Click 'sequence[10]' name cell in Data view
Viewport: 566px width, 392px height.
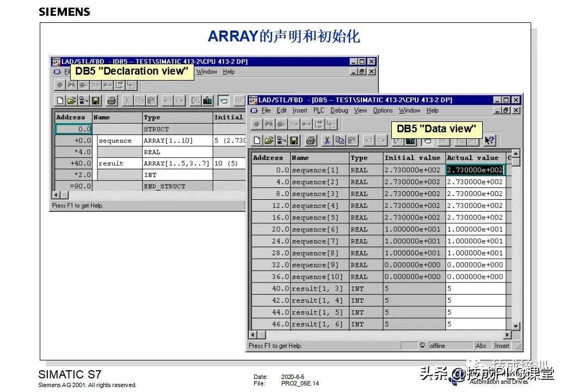[x=319, y=277]
